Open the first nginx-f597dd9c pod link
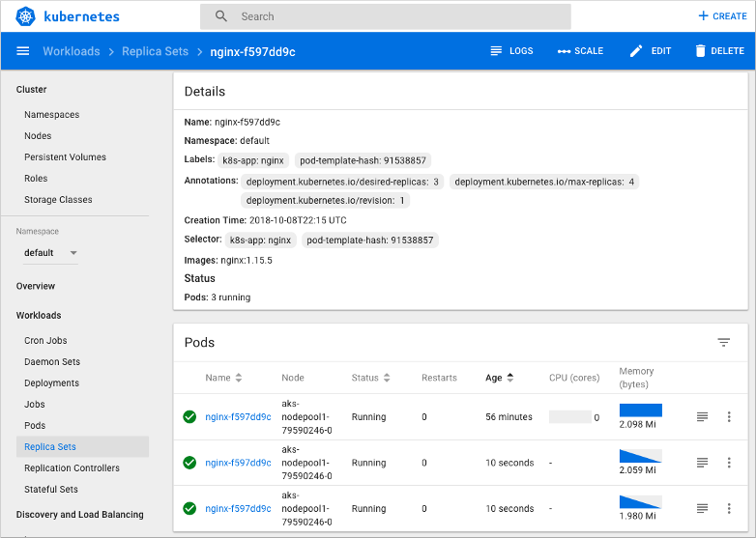 pos(238,417)
